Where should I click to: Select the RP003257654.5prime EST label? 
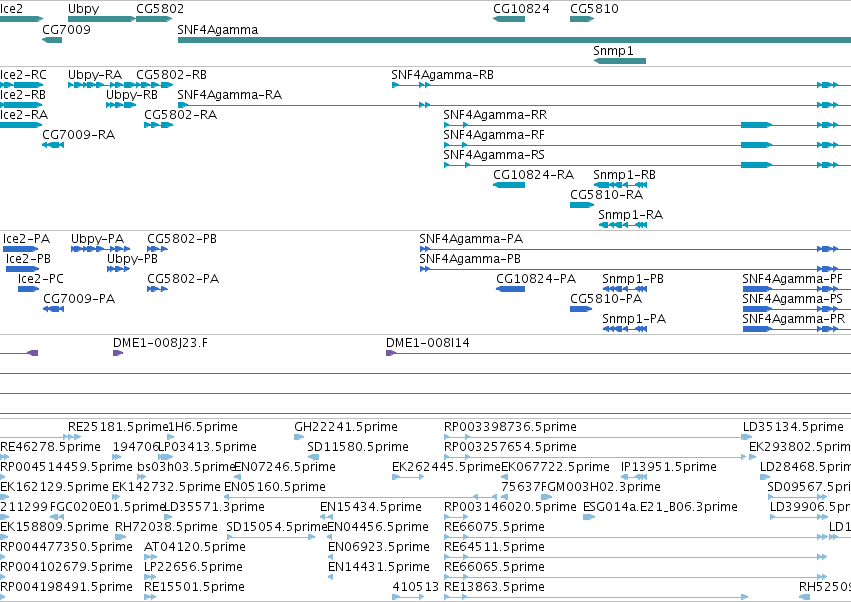(x=510, y=447)
